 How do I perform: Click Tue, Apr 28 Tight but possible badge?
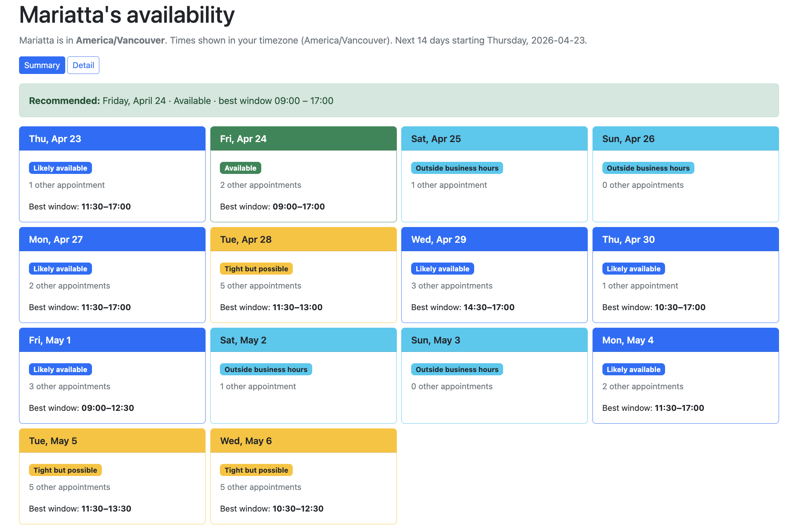pos(256,269)
